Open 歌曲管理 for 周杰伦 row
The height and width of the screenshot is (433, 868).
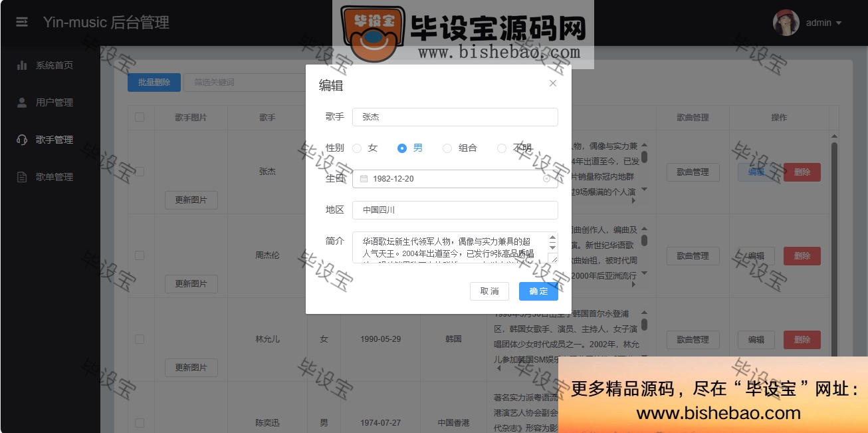693,255
